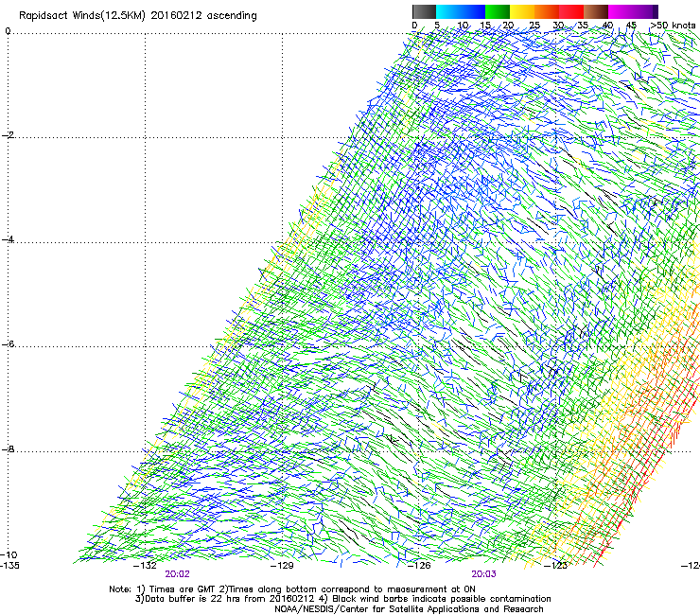Click the 'Rapidscat Winds(12.5KM) 20160212 ascending' title

(x=138, y=16)
